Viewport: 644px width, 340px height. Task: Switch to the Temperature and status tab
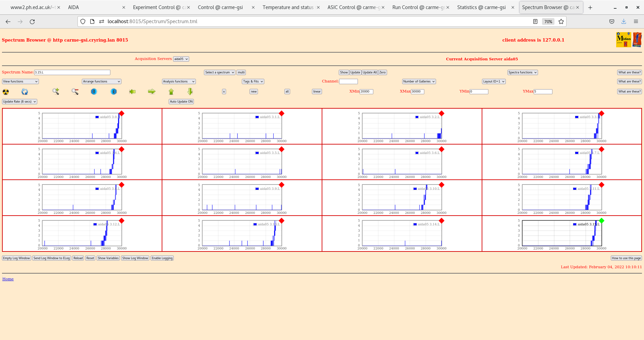pyautogui.click(x=288, y=7)
